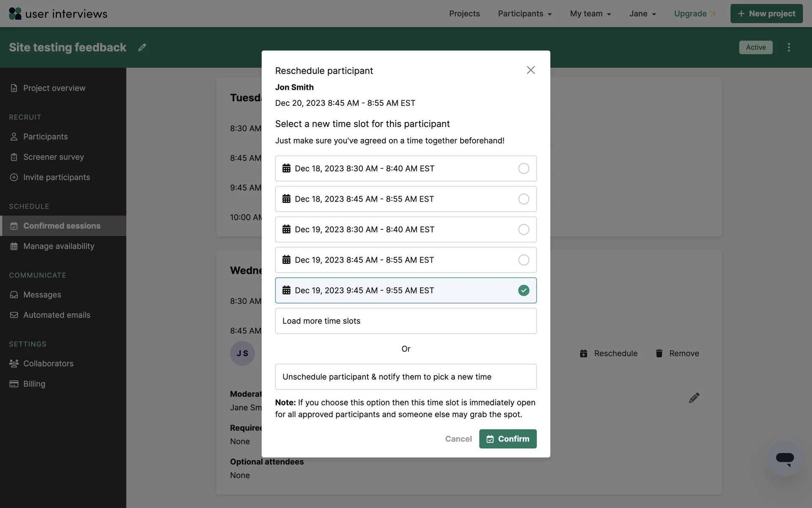Close the Reschedule participant dialog
Screen dimensions: 812x508
pos(531,70)
